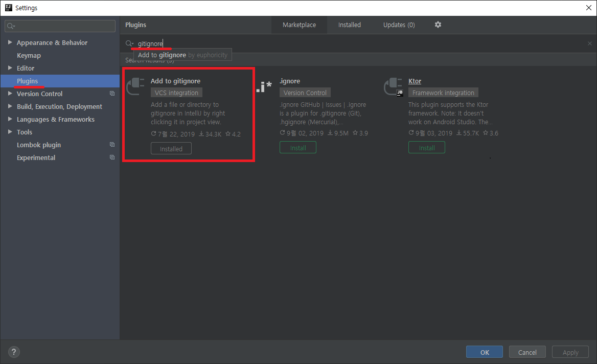Click the 55.7K downloads count
Viewport: 597px width, 364px height.
click(468, 133)
